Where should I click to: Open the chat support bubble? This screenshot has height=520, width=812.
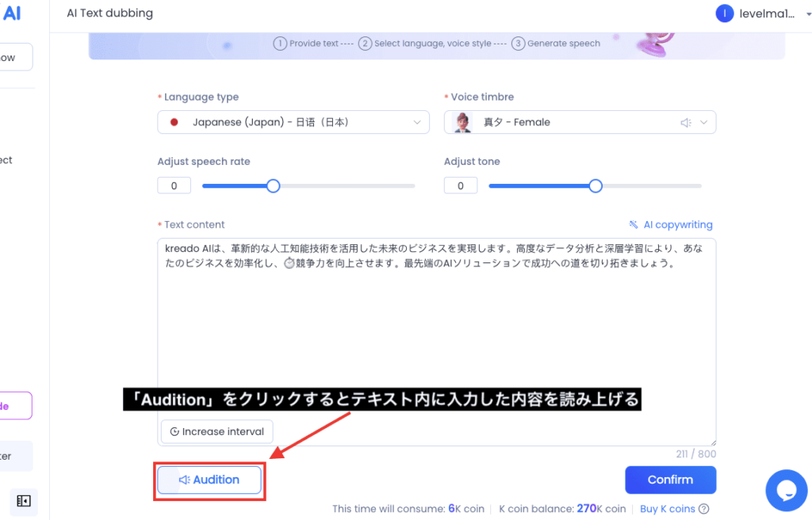[x=786, y=490]
